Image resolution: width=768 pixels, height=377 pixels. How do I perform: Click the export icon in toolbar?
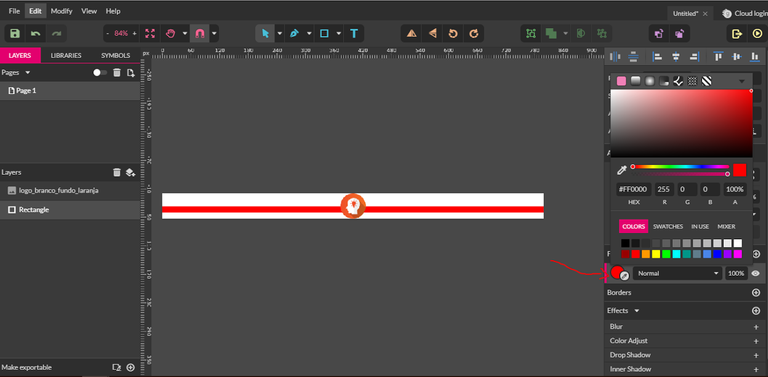(737, 33)
